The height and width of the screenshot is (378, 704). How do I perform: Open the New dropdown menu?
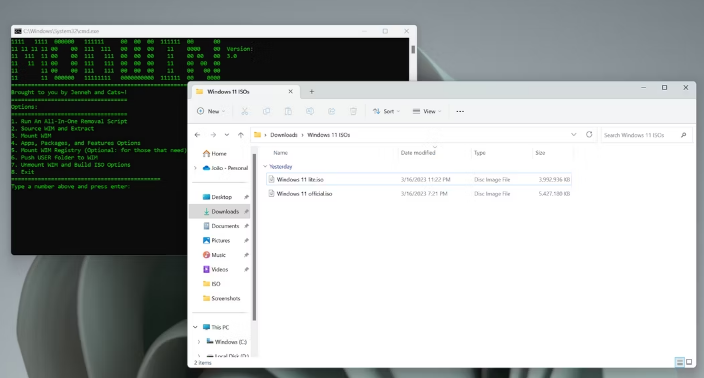[211, 111]
